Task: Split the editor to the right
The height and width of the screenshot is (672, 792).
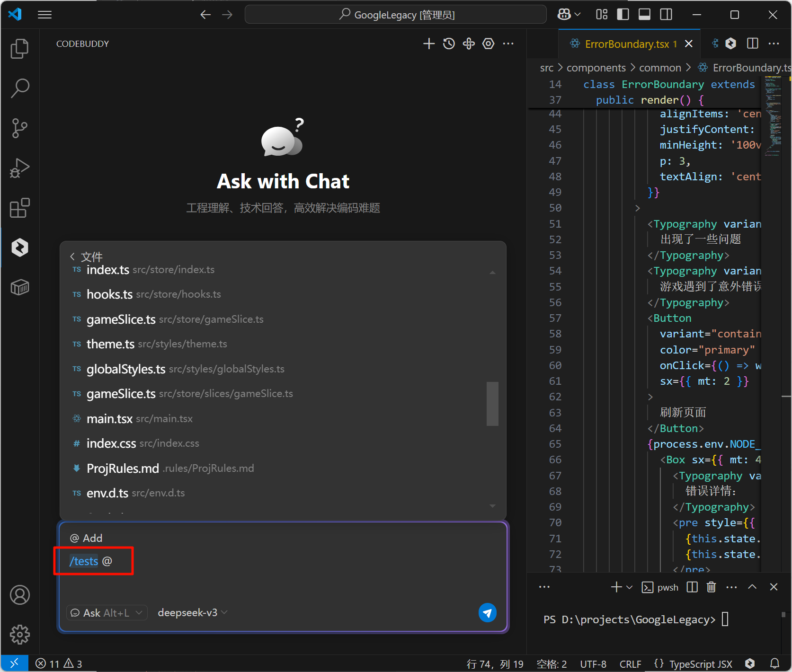Action: (752, 44)
